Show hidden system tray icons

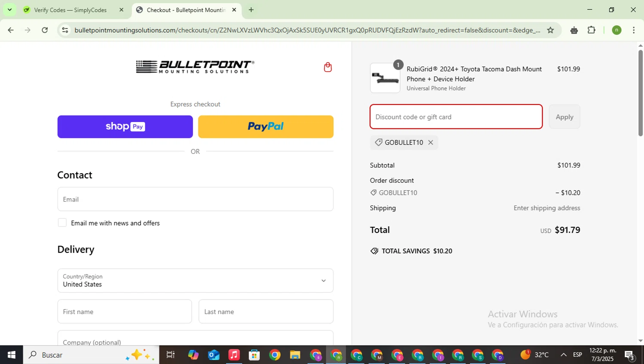point(563,355)
